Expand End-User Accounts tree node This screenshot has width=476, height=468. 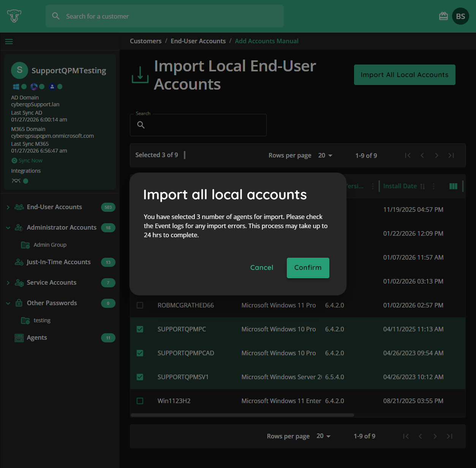[x=8, y=207]
